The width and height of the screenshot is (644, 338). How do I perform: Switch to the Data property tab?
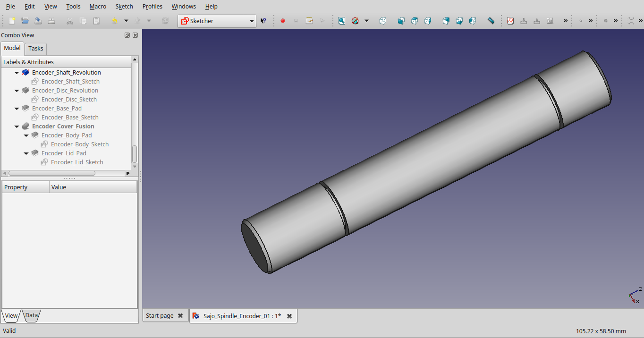point(31,315)
